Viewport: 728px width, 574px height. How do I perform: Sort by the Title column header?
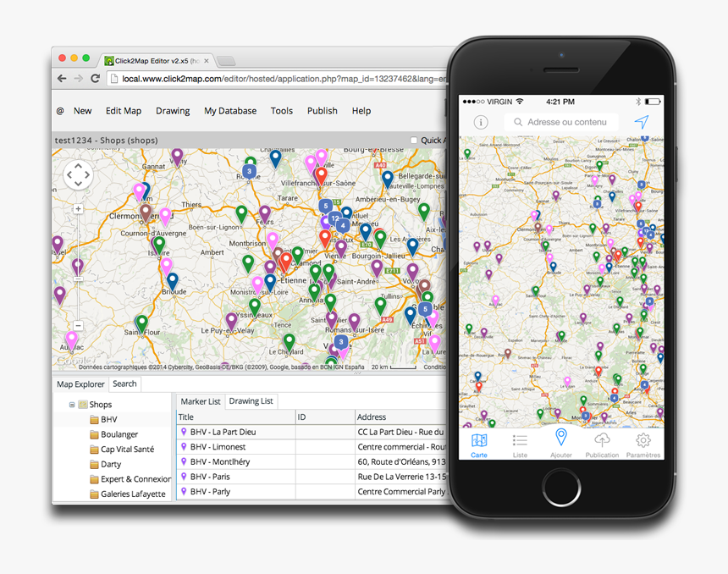tap(236, 417)
